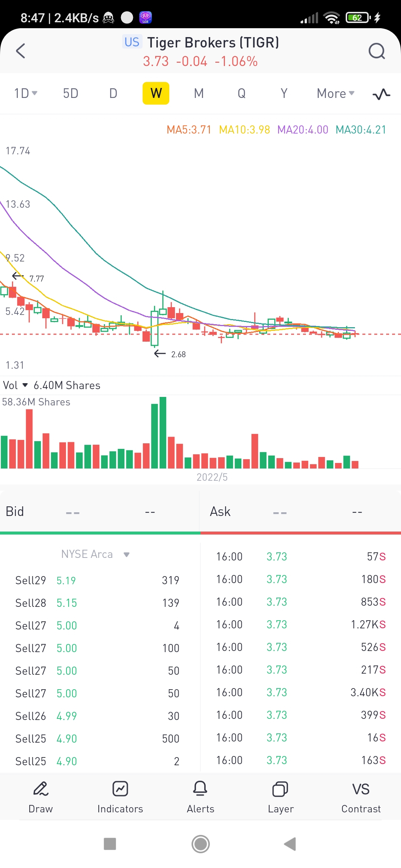Image resolution: width=401 pixels, height=868 pixels.
Task: Expand the More timeframe dropdown
Action: pos(336,93)
